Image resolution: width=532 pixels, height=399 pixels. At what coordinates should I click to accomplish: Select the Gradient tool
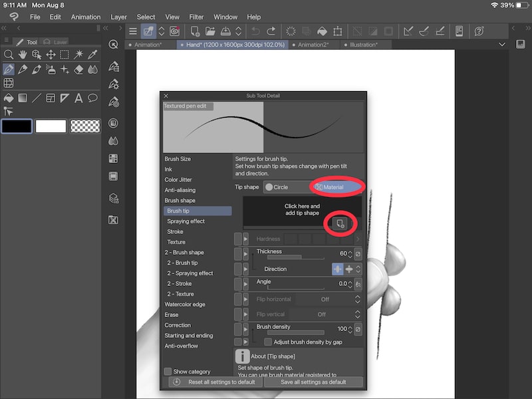pos(22,98)
